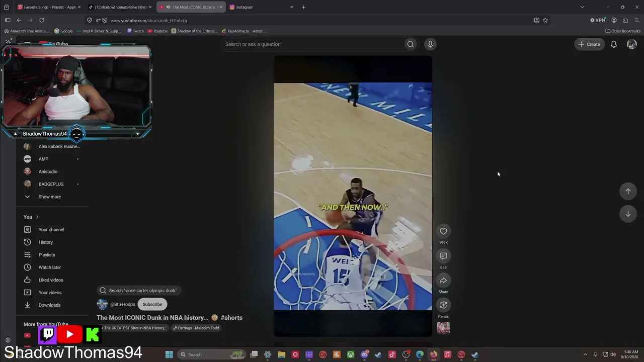The image size is (644, 362).
Task: Open Liked videos in sidebar
Action: 50,280
